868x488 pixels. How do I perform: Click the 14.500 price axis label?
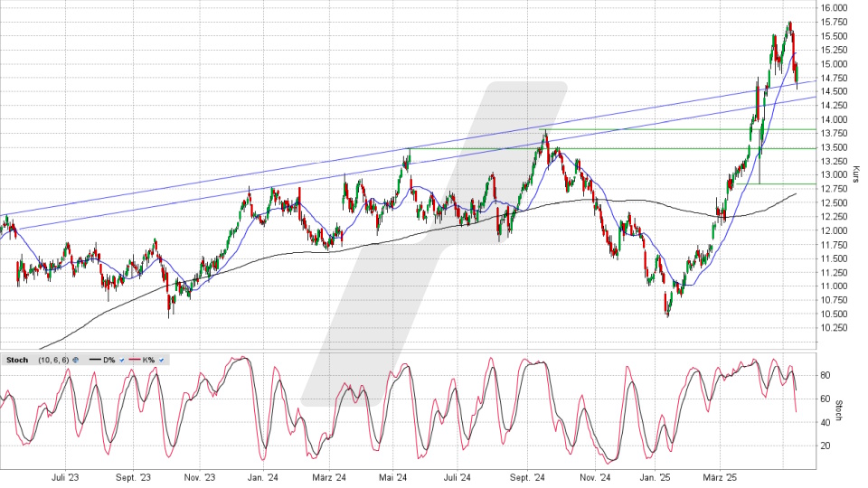tap(834, 91)
